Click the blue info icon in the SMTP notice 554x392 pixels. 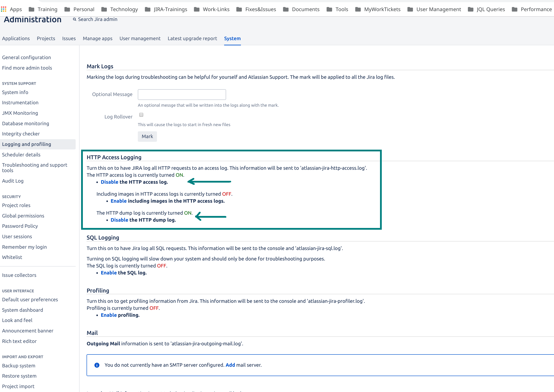click(x=97, y=365)
